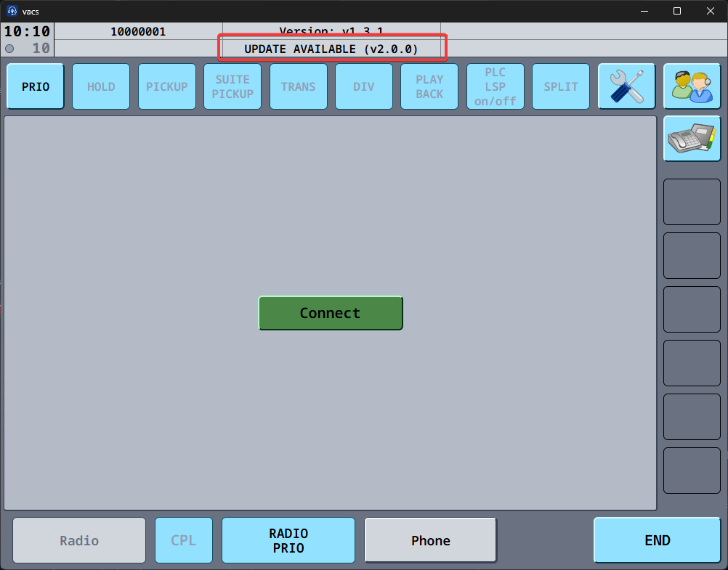Click the UPDATE AVAILABLE (v2.0.0) notice
The height and width of the screenshot is (570, 728).
331,49
